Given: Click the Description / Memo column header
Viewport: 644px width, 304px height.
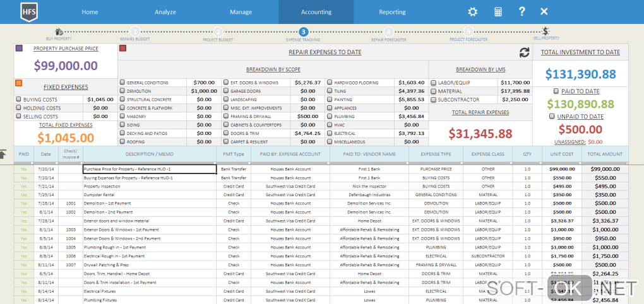Looking at the screenshot, I should (x=150, y=155).
